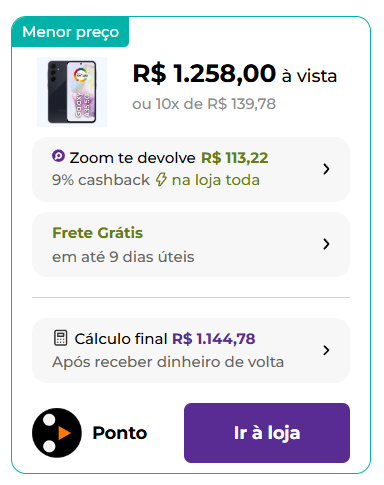Click the na loja toda cashback text
Image resolution: width=384 pixels, height=485 pixels.
pyautogui.click(x=216, y=180)
